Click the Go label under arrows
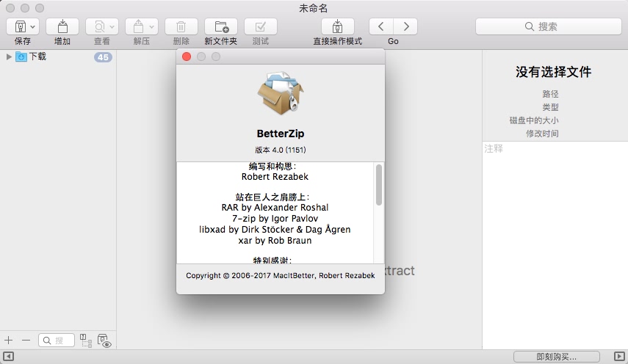This screenshot has height=364, width=628. pyautogui.click(x=393, y=41)
